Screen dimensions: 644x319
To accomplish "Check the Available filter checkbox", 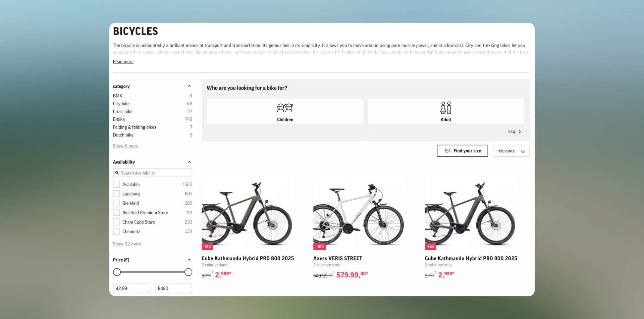I will tap(116, 184).
